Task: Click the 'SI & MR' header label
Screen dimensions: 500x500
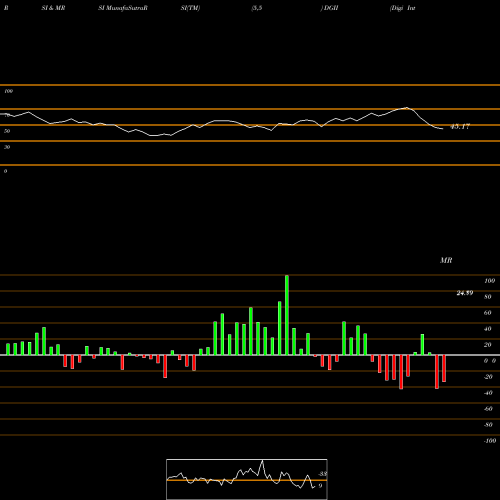Action: (53, 8)
